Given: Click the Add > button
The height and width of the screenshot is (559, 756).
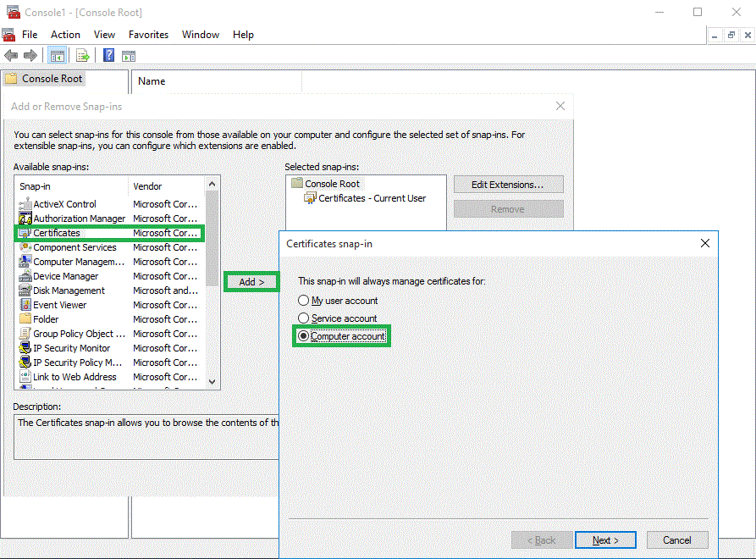Looking at the screenshot, I should (251, 282).
